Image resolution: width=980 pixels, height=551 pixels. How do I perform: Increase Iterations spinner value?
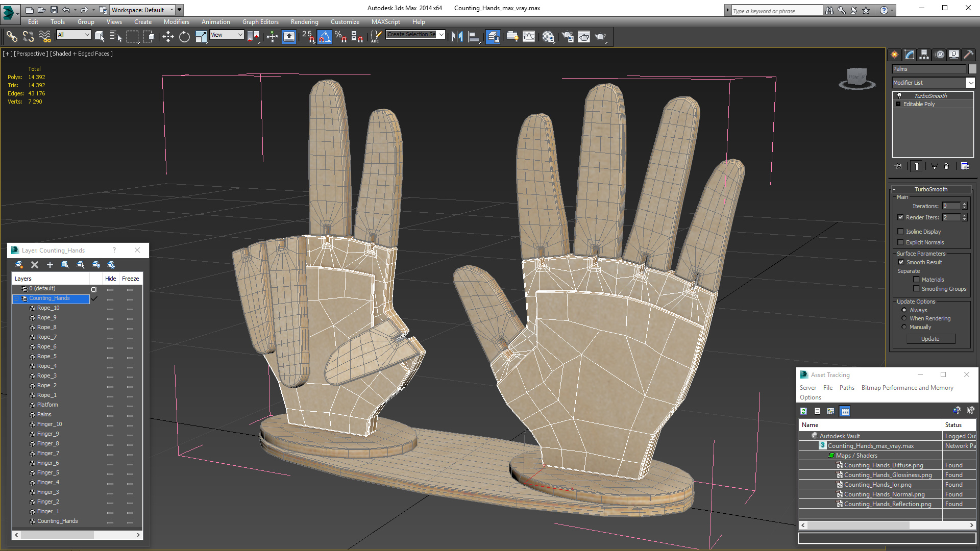pos(964,204)
